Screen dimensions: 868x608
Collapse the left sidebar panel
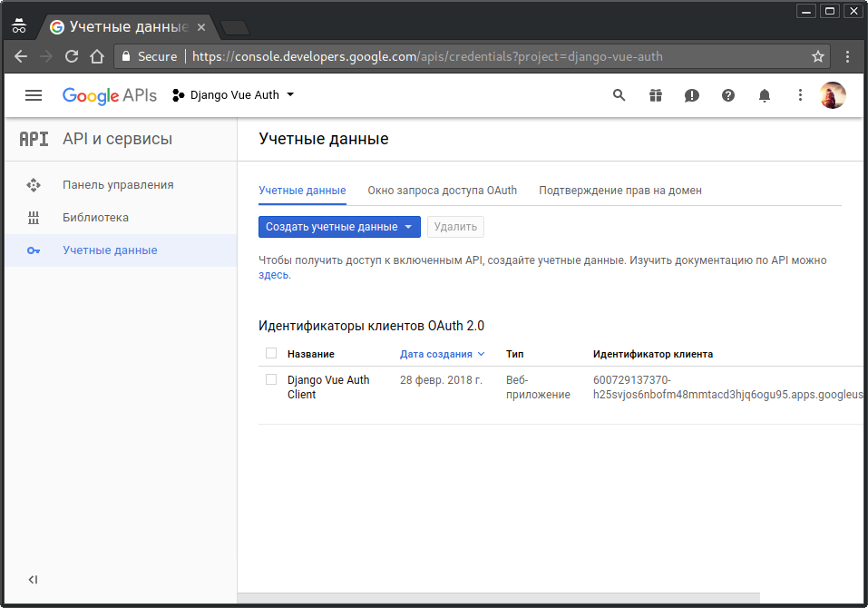click(x=33, y=579)
